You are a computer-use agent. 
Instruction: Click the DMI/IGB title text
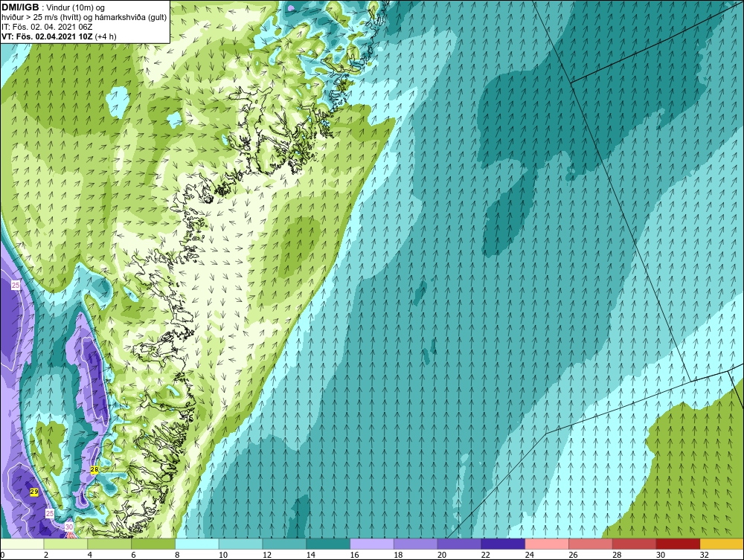click(20, 7)
